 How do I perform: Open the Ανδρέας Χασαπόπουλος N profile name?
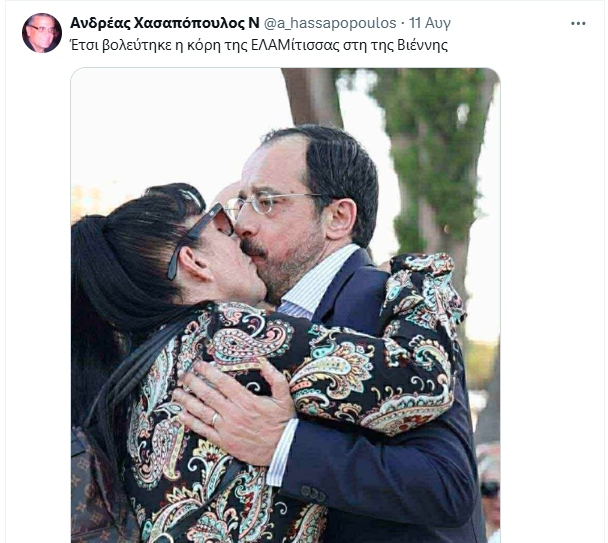click(x=164, y=23)
